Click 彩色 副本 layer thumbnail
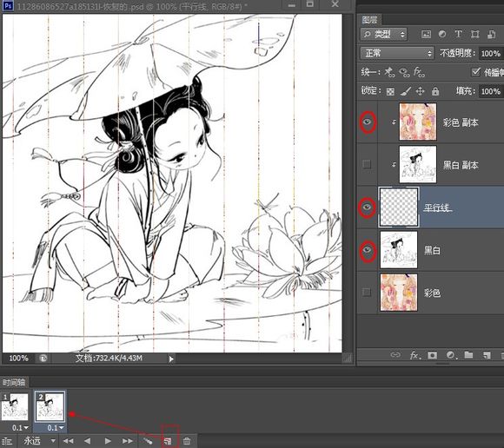The width and height of the screenshot is (504, 448). point(418,122)
